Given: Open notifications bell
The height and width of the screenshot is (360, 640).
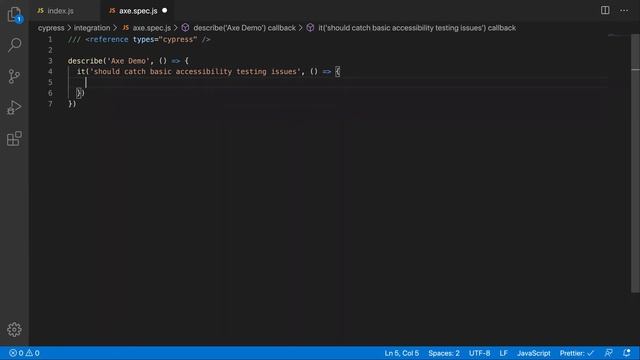Looking at the screenshot, I should click(x=627, y=353).
